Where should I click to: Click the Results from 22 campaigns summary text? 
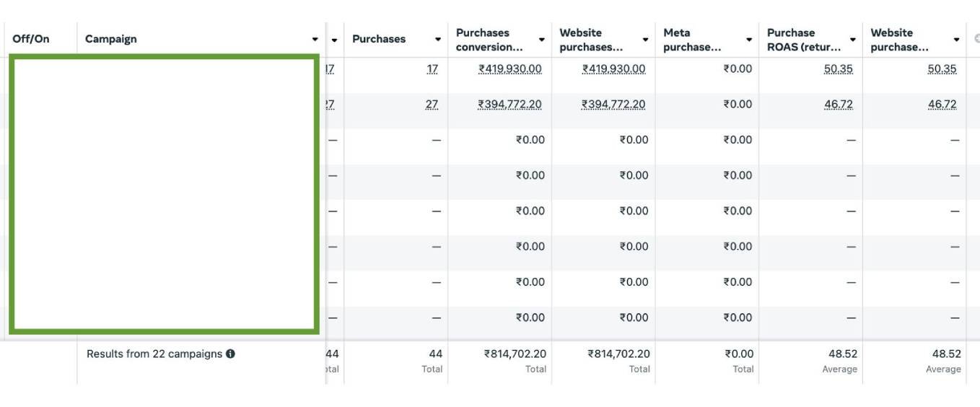pos(154,354)
